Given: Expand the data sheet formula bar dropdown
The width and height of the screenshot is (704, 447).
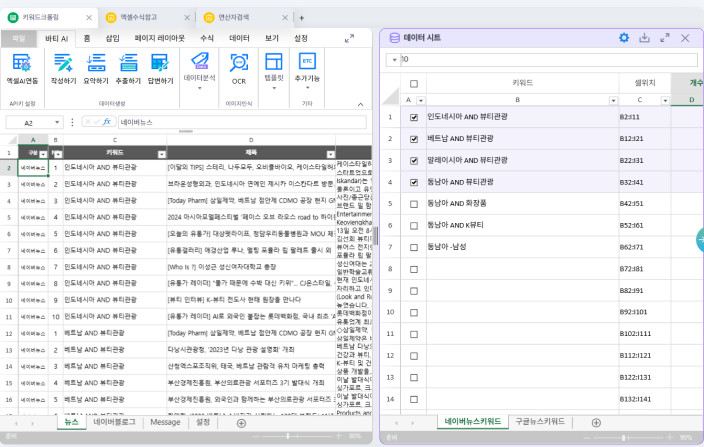Looking at the screenshot, I should click(394, 59).
